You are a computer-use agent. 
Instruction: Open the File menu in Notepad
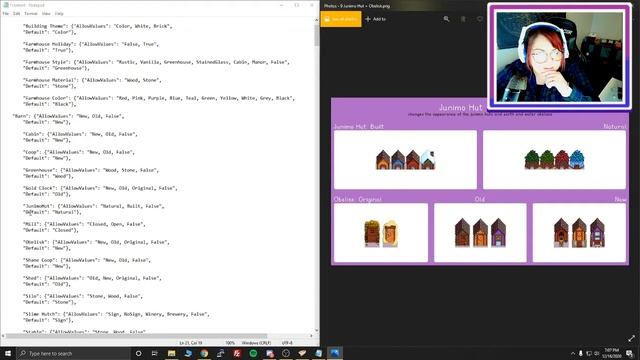[x=6, y=13]
